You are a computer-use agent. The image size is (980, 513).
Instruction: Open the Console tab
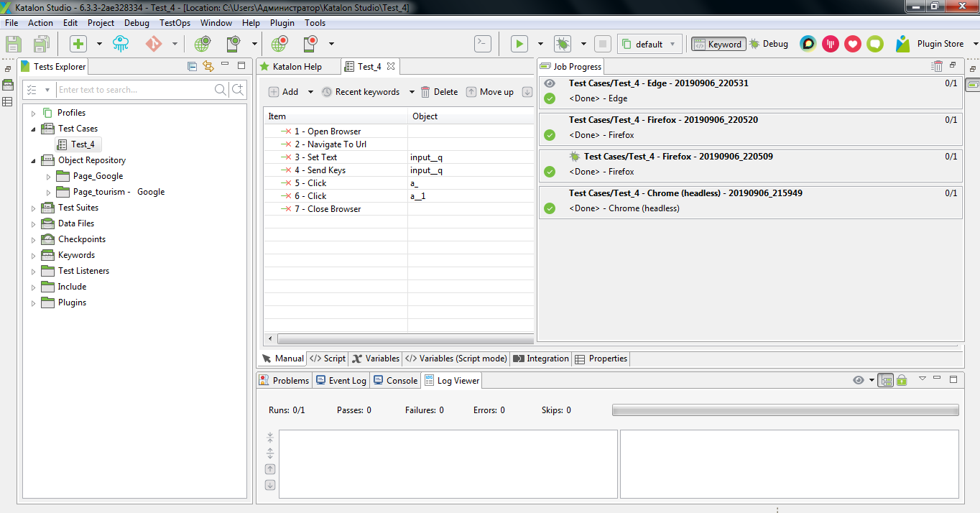click(x=394, y=381)
